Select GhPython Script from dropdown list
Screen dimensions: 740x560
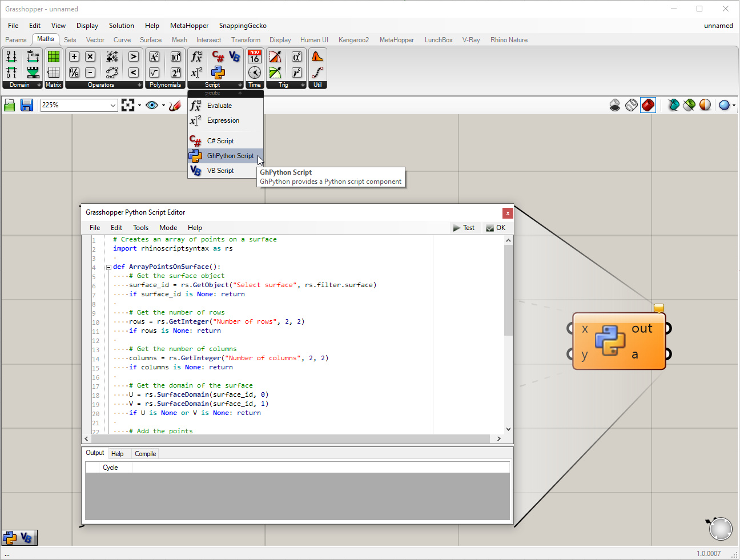(x=226, y=156)
